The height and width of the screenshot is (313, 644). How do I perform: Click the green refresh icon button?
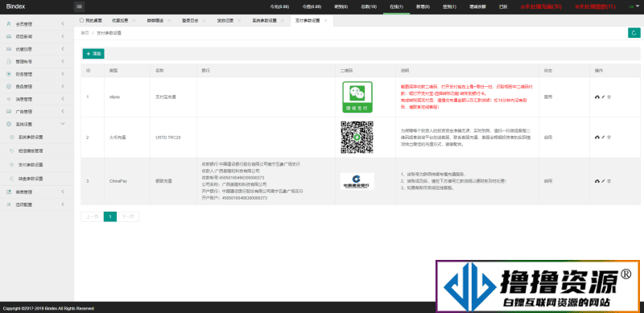(x=634, y=33)
